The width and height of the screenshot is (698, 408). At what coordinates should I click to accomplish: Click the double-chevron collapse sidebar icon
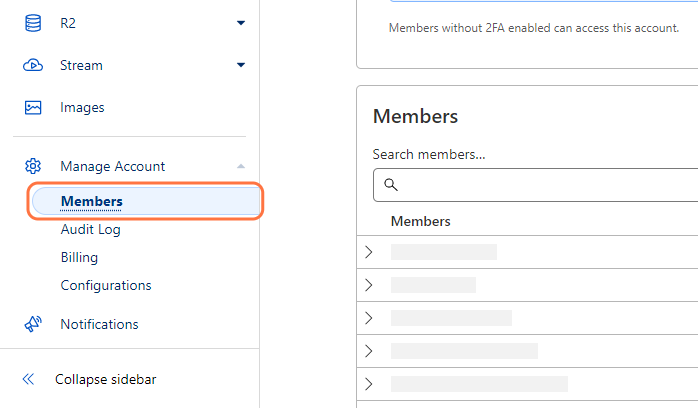28,379
